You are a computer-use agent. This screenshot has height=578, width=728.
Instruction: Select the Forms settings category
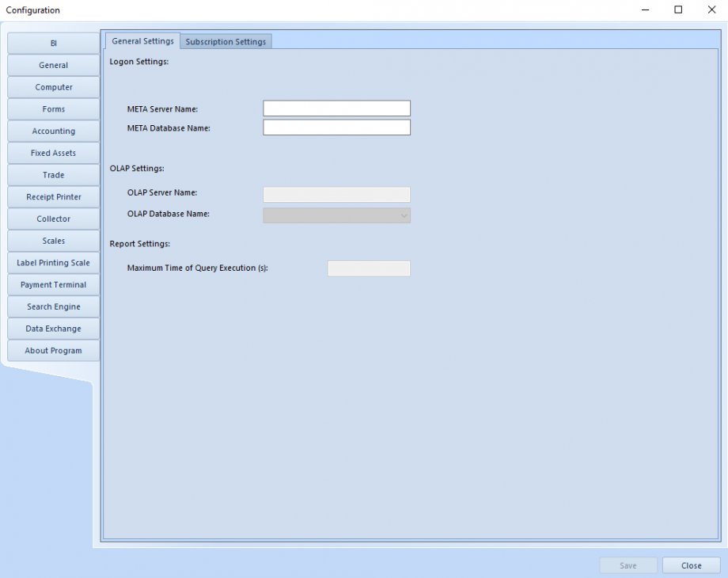tap(53, 108)
